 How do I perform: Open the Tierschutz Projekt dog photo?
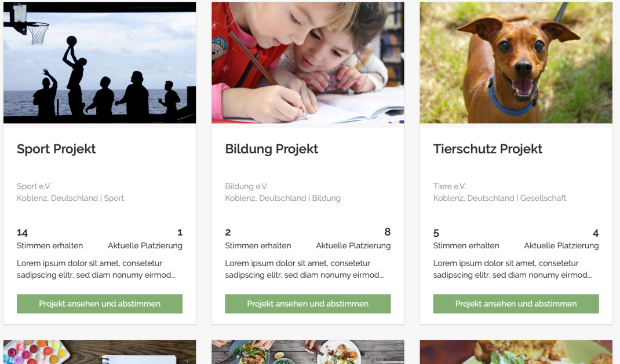(x=516, y=62)
